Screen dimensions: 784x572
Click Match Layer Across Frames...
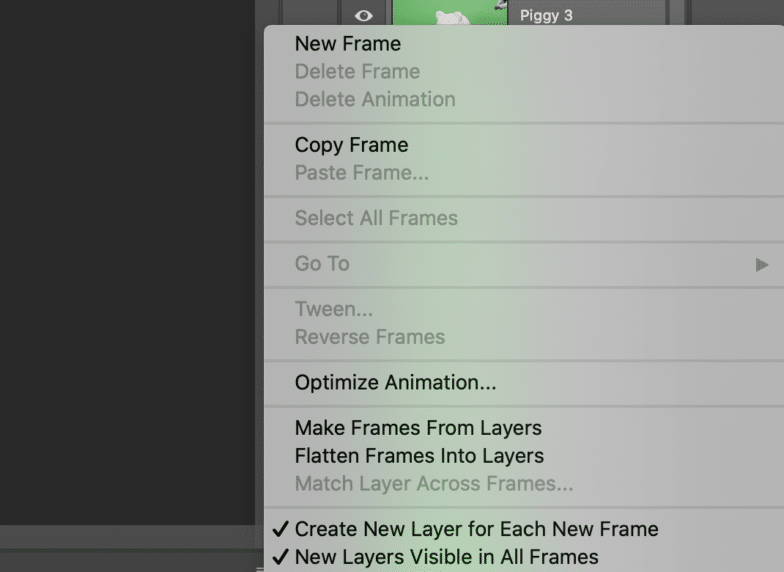pos(434,485)
